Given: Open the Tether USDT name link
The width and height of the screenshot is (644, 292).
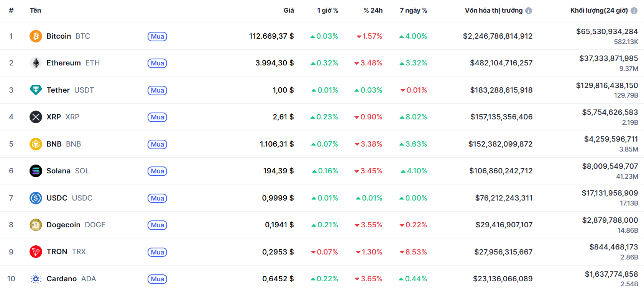Looking at the screenshot, I should point(70,90).
